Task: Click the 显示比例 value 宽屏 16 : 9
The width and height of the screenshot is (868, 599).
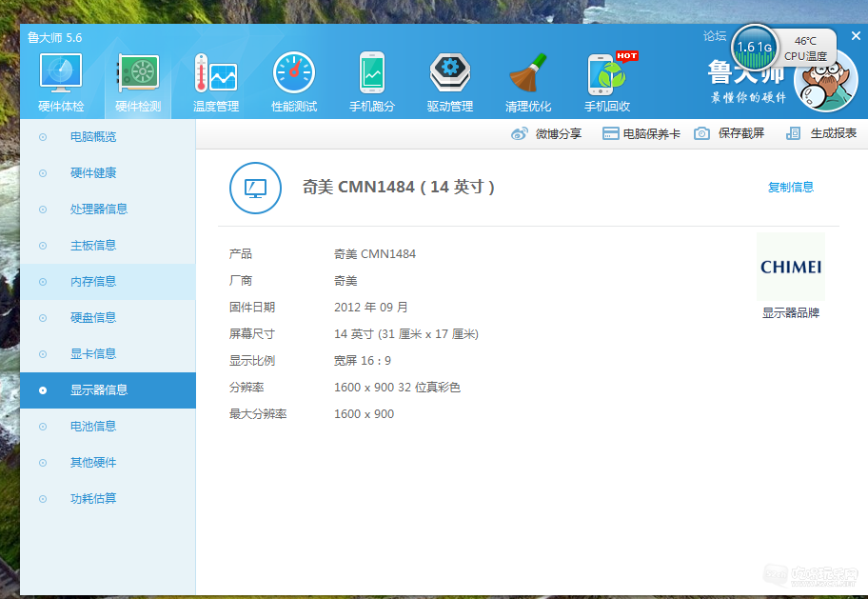Action: point(363,361)
